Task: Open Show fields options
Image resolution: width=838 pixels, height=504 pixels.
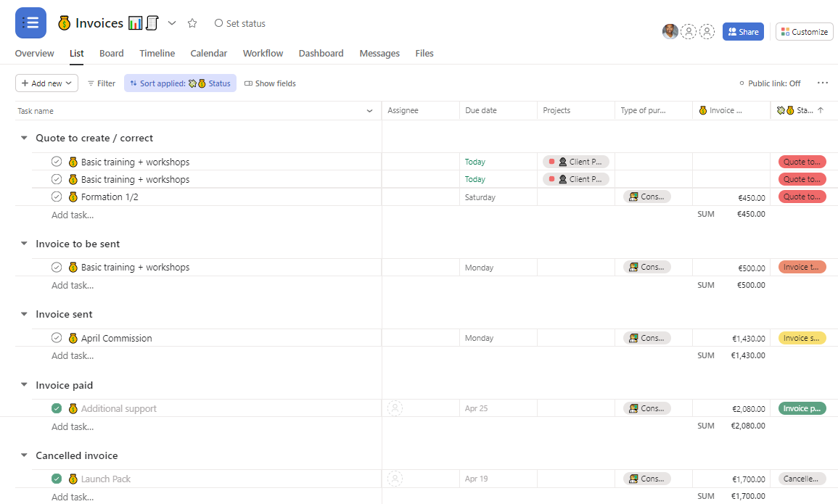Action: click(270, 83)
